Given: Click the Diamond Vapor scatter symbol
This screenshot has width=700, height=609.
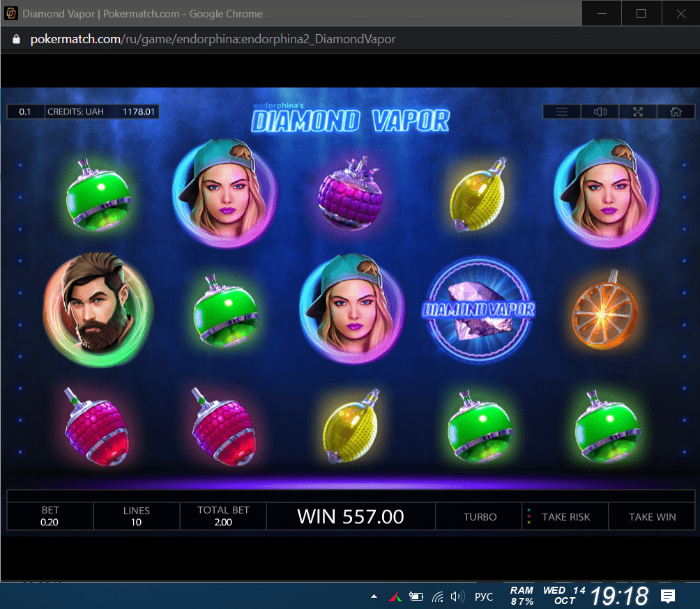Looking at the screenshot, I should click(x=478, y=309).
